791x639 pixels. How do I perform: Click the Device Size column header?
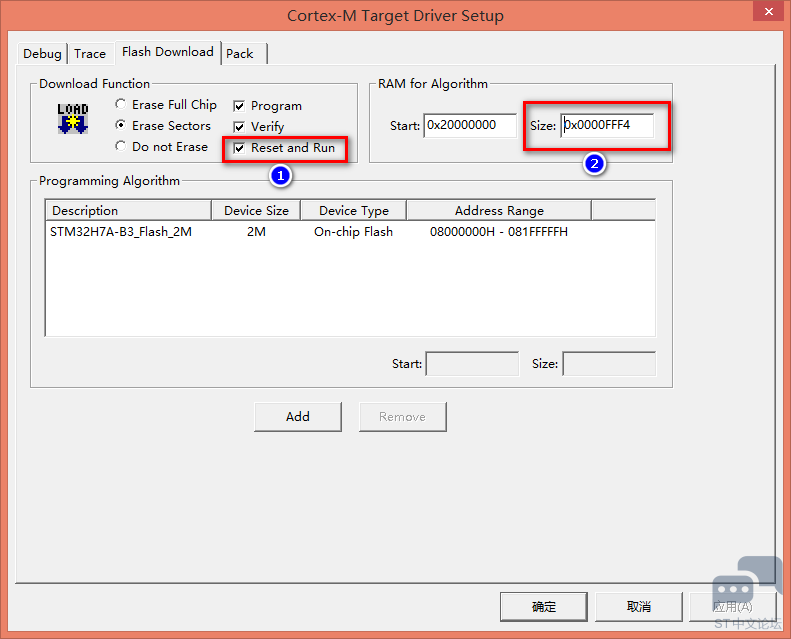click(256, 210)
